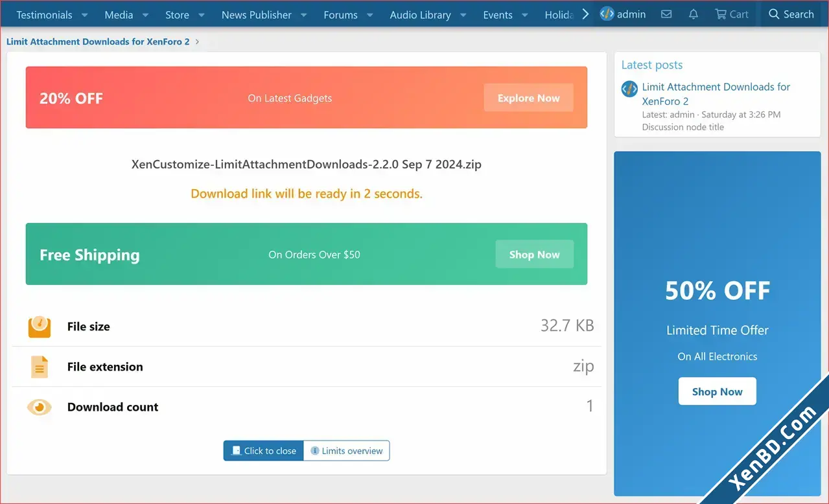Click the 'On Latest Gadgets' banner text
The height and width of the screenshot is (504, 829).
pyautogui.click(x=290, y=98)
